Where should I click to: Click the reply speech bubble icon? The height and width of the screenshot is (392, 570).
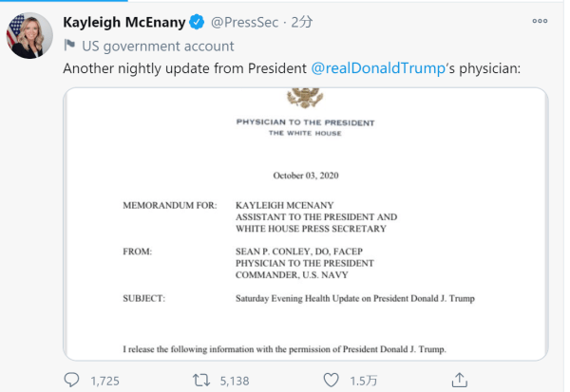point(72,380)
